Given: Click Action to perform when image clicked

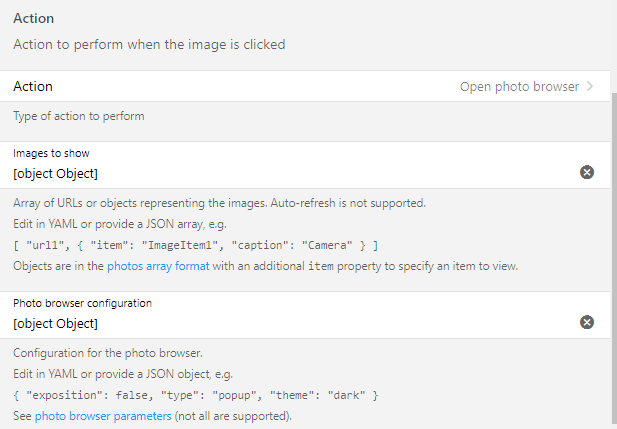Looking at the screenshot, I should 149,44.
